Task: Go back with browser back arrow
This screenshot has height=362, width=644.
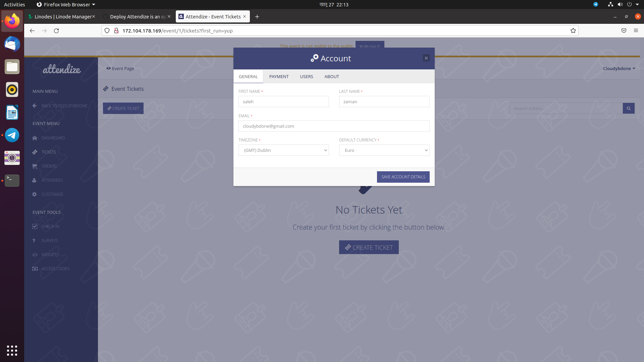Action: [32, 31]
